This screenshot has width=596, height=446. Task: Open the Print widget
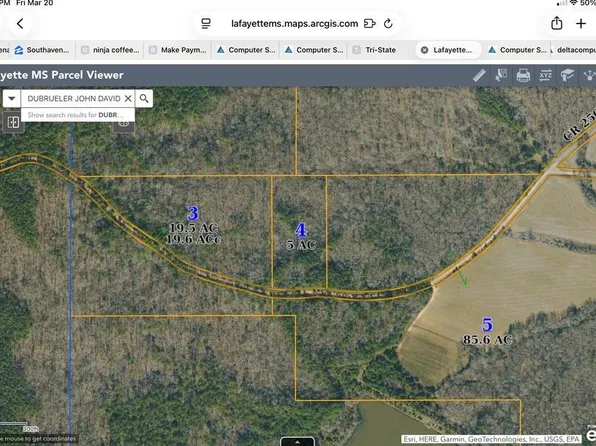523,75
